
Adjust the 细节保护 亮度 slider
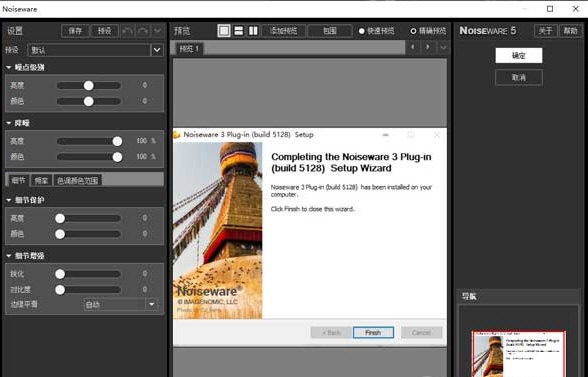[89, 218]
